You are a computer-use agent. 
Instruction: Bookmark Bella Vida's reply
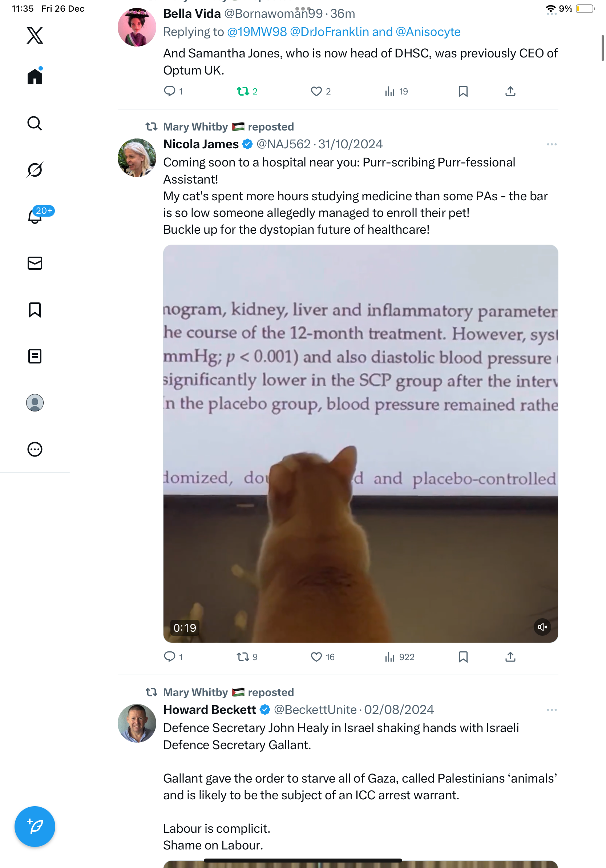click(x=463, y=92)
